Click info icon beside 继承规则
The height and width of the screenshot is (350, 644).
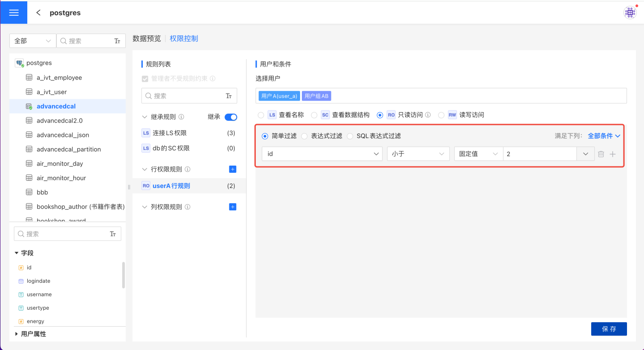(181, 117)
